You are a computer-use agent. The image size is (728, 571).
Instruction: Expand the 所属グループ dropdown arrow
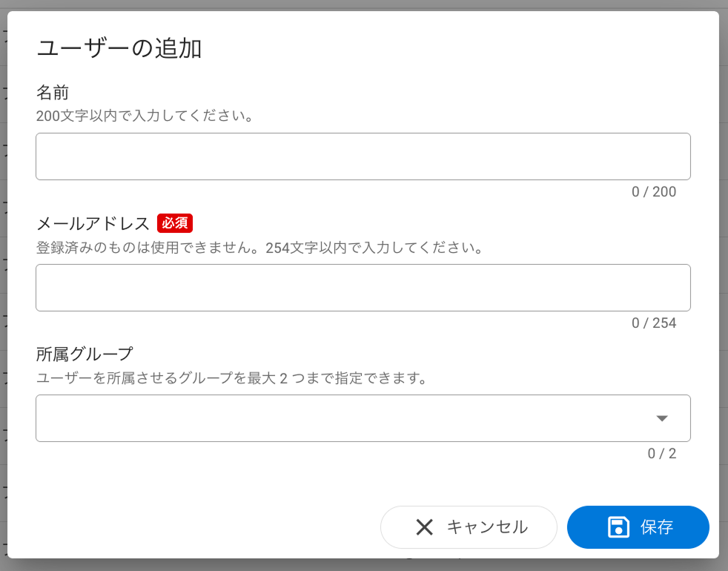[x=662, y=418]
